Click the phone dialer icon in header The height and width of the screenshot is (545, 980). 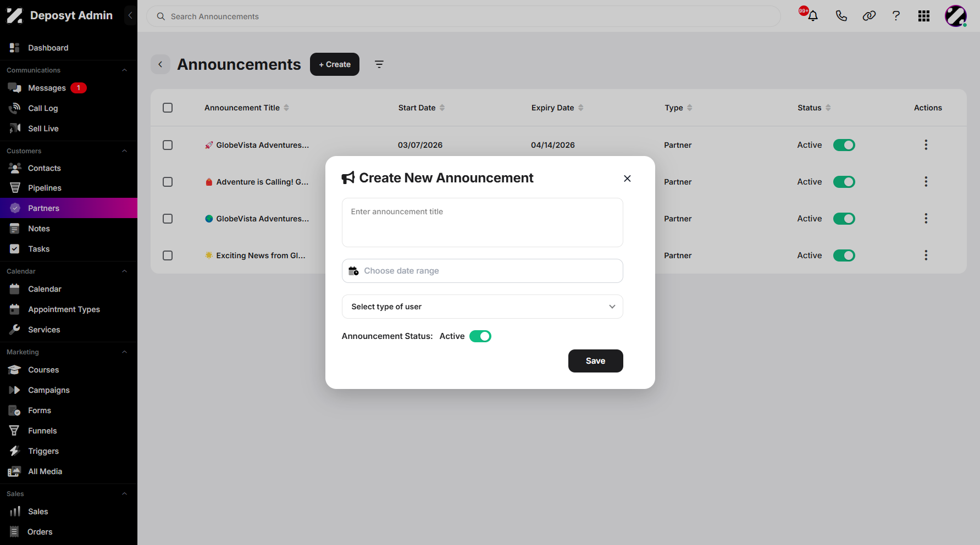tap(841, 16)
